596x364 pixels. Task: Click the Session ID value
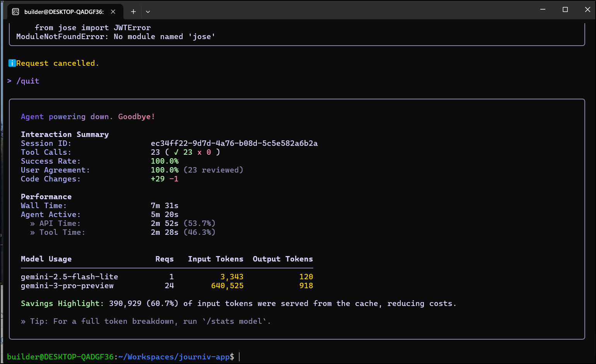click(234, 144)
